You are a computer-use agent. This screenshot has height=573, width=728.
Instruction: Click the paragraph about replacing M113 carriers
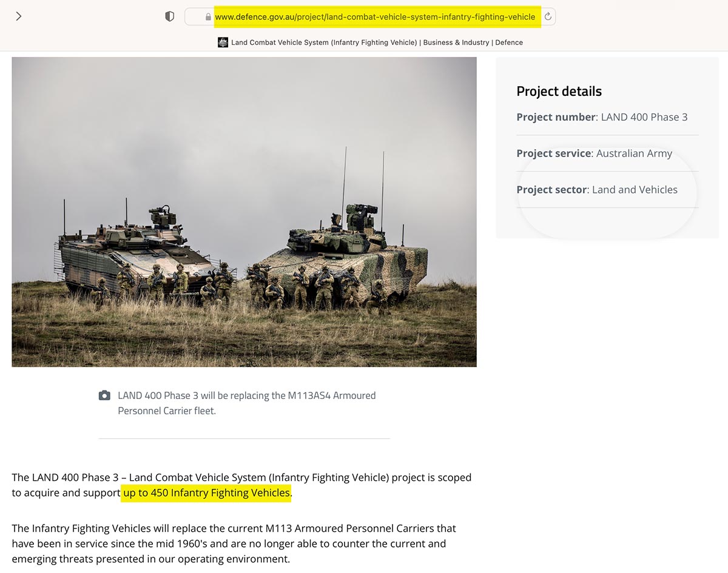[x=234, y=544]
